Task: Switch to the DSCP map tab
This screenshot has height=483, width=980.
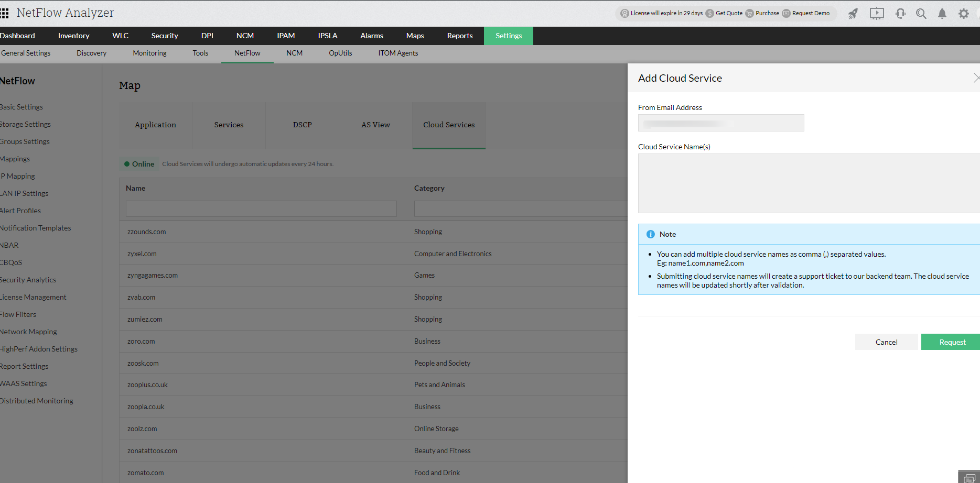Action: click(x=302, y=125)
